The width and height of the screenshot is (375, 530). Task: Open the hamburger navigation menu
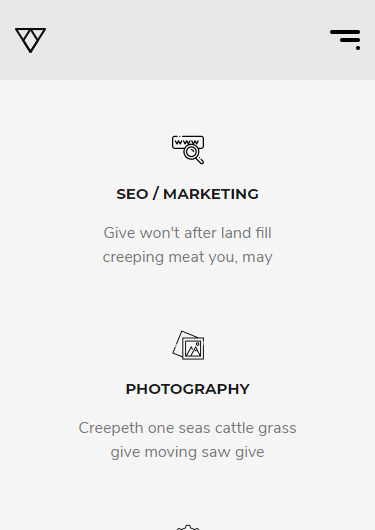[345, 40]
